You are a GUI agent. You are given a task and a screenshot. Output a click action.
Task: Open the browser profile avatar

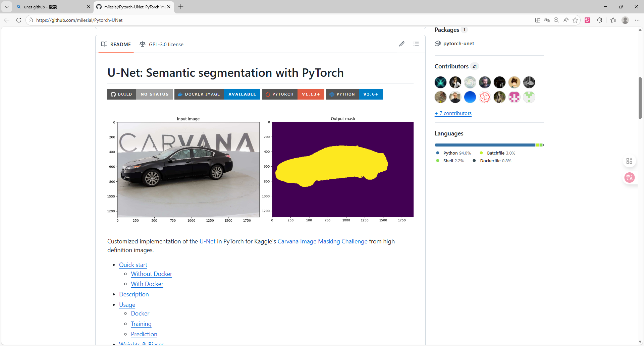click(x=625, y=20)
